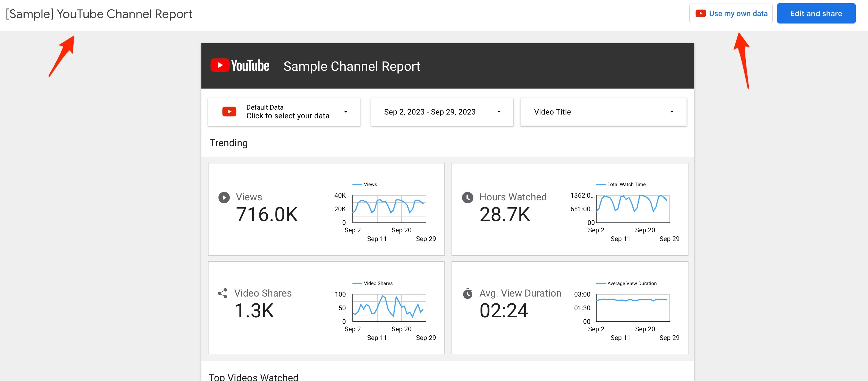Open the Default Data source selector
Viewport: 868px width, 381px height.
(284, 112)
